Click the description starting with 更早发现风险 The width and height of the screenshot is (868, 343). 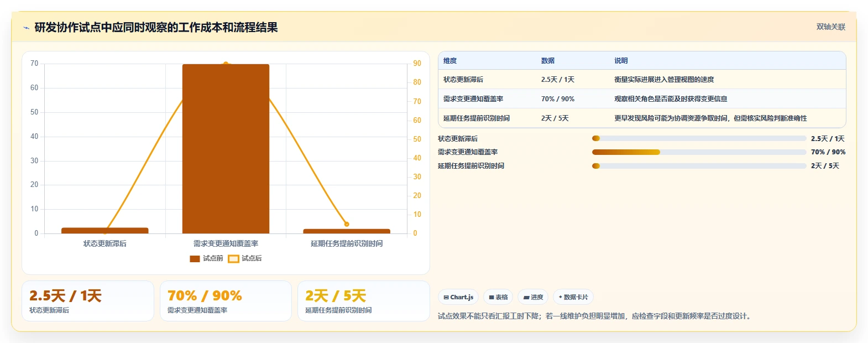[710, 118]
